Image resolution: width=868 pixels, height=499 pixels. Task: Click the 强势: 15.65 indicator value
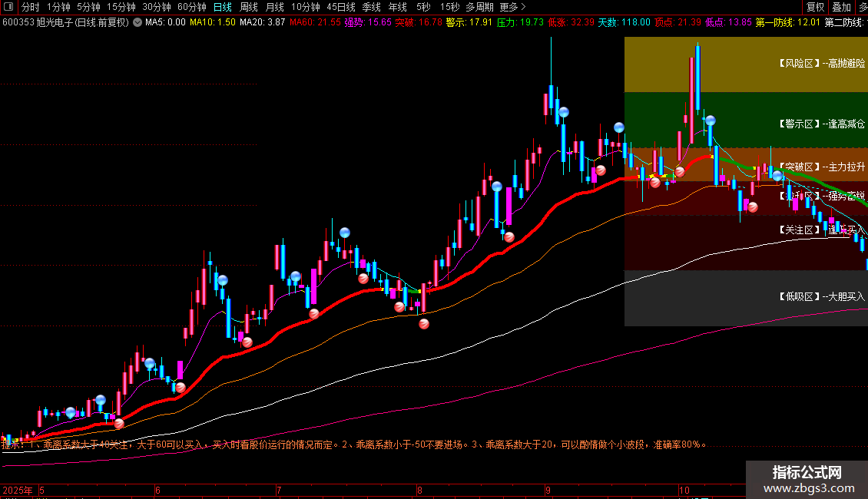pyautogui.click(x=368, y=23)
